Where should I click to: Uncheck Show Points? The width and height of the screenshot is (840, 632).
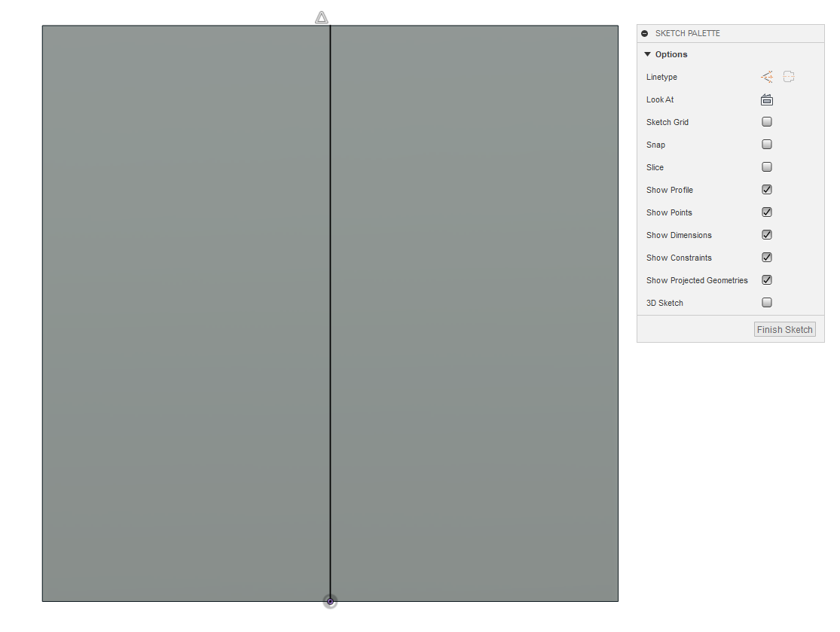click(767, 212)
